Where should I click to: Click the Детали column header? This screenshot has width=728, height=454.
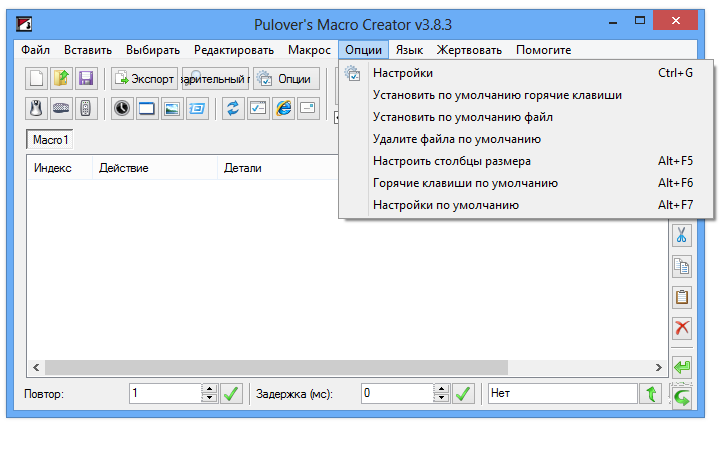278,168
